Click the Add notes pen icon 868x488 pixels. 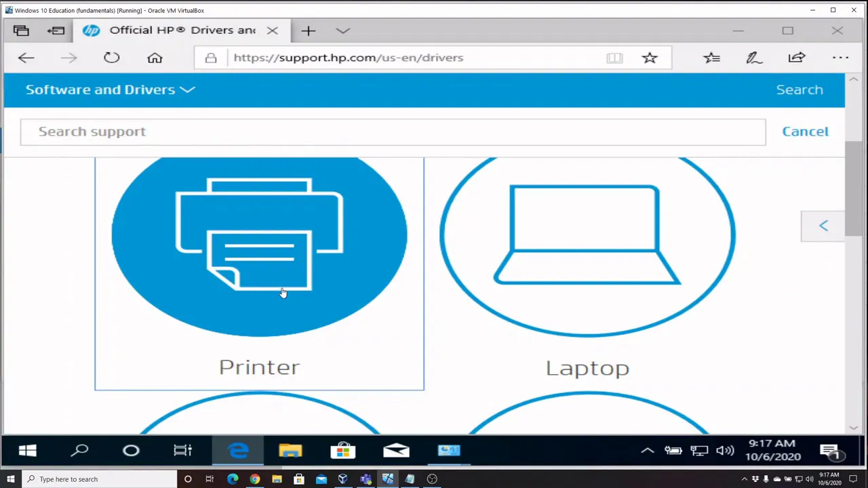tap(754, 58)
